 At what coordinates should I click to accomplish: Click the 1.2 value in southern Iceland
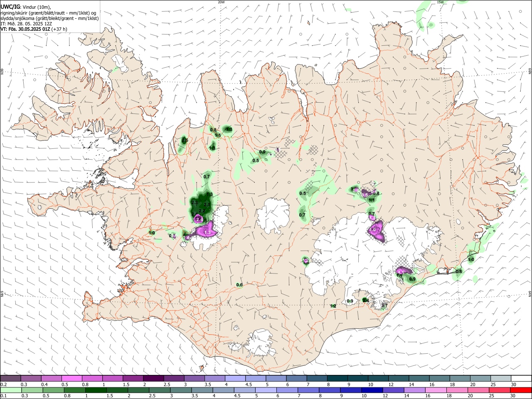pyautogui.click(x=333, y=306)
